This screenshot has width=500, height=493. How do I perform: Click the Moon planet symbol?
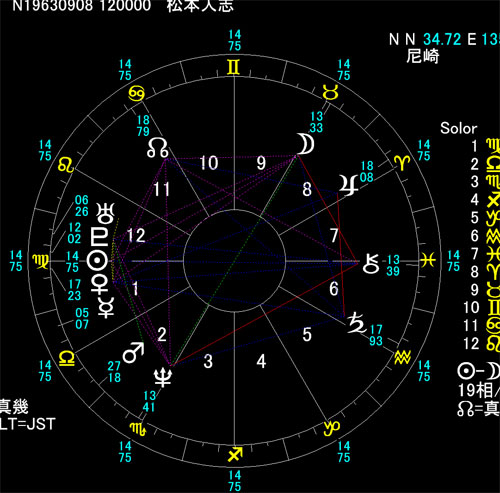(x=306, y=144)
